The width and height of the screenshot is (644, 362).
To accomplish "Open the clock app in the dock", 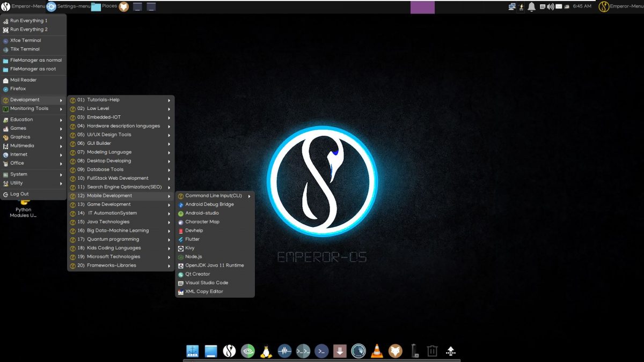I will pos(358,350).
